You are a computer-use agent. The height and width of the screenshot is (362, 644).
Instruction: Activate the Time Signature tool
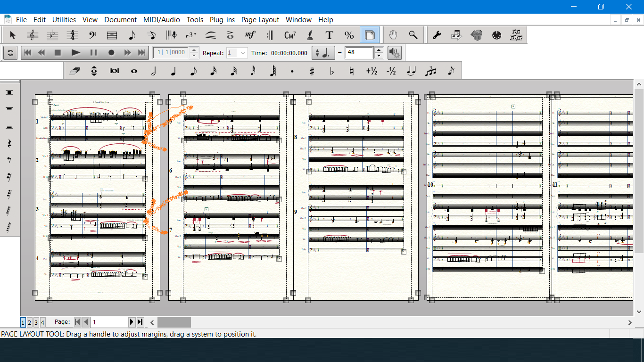click(x=72, y=35)
